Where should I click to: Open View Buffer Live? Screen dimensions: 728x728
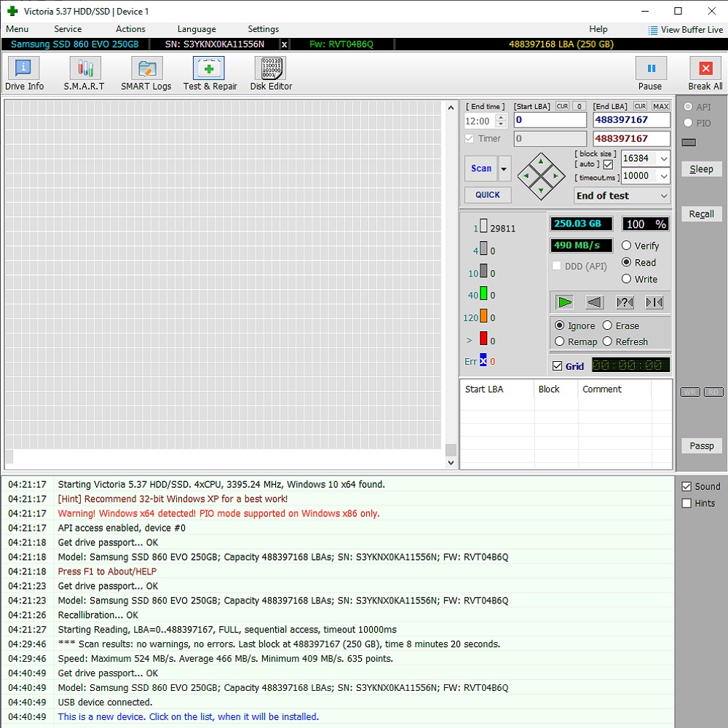(x=686, y=30)
